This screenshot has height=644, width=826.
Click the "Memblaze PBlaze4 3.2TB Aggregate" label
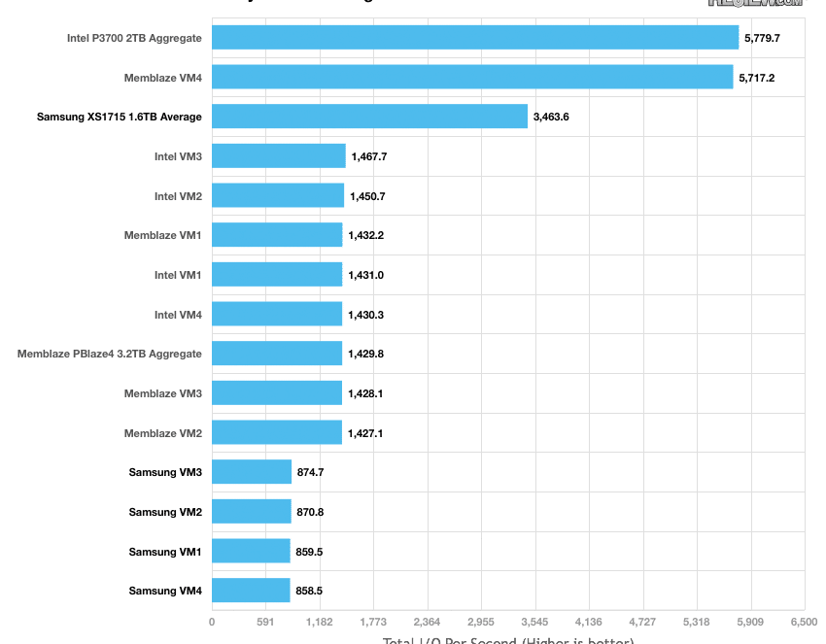click(110, 354)
